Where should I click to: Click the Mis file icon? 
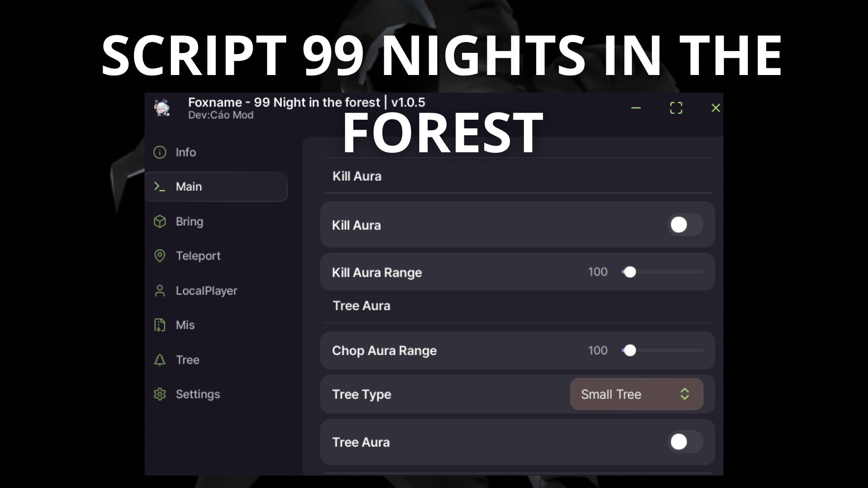(160, 325)
